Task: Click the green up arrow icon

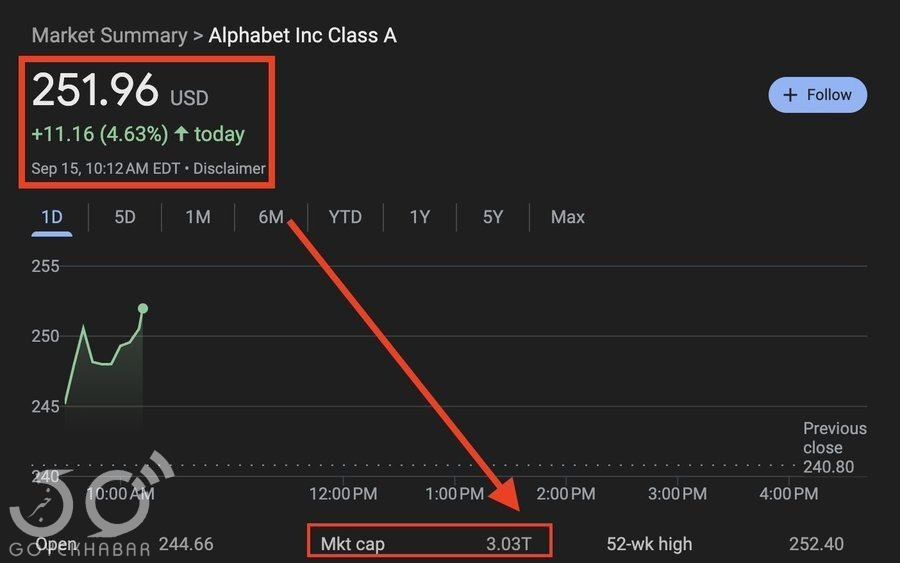Action: [181, 133]
